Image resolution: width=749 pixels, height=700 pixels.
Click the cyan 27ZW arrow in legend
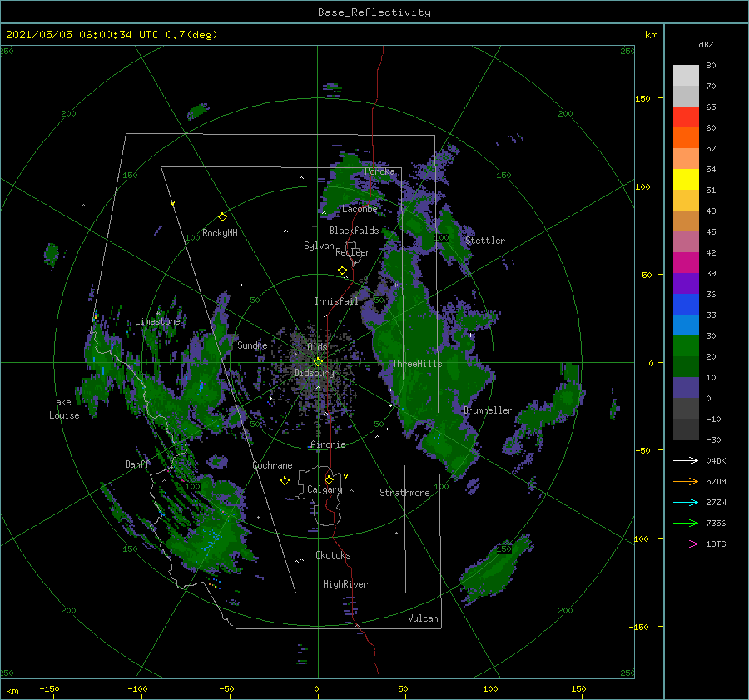point(686,502)
